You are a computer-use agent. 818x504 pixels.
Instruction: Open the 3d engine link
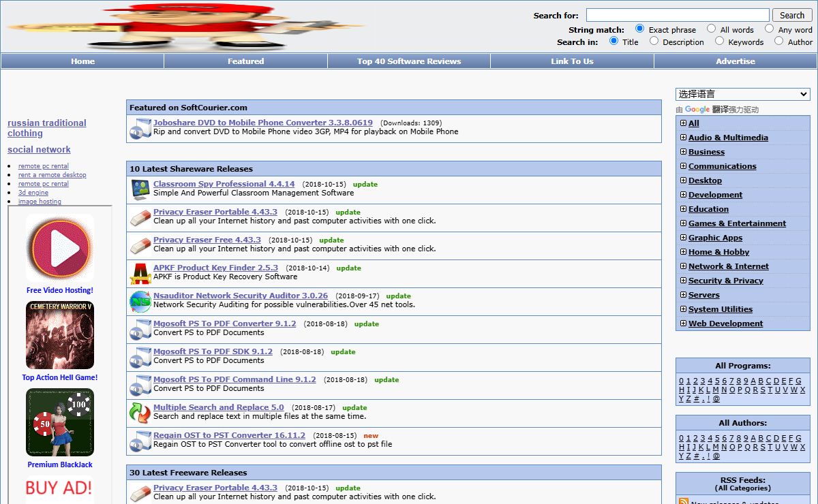coord(33,193)
